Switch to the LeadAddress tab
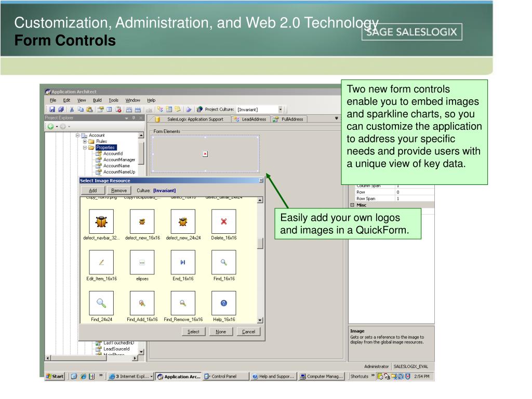 pos(251,119)
